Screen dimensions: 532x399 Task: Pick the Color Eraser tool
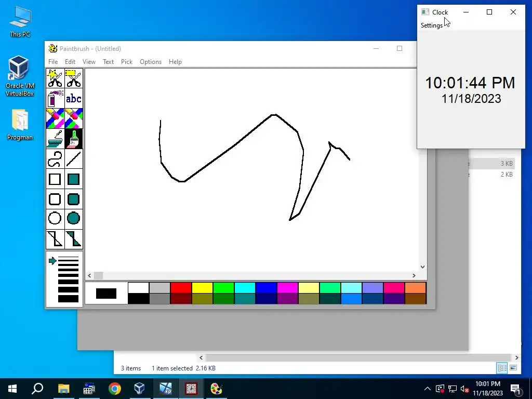coord(55,118)
